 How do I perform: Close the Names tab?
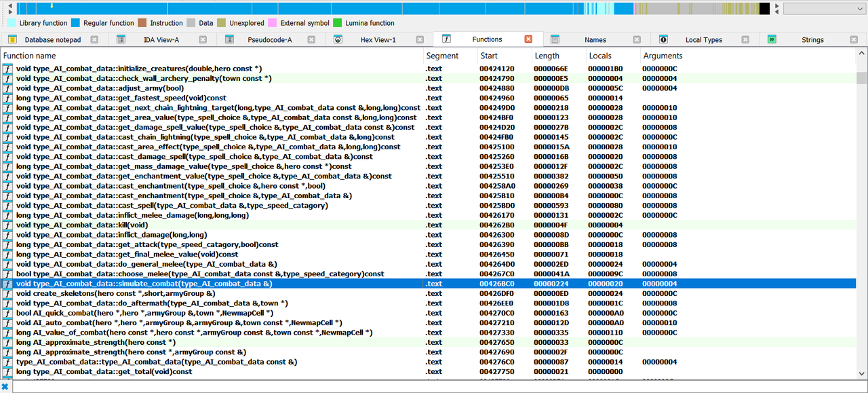tap(637, 39)
